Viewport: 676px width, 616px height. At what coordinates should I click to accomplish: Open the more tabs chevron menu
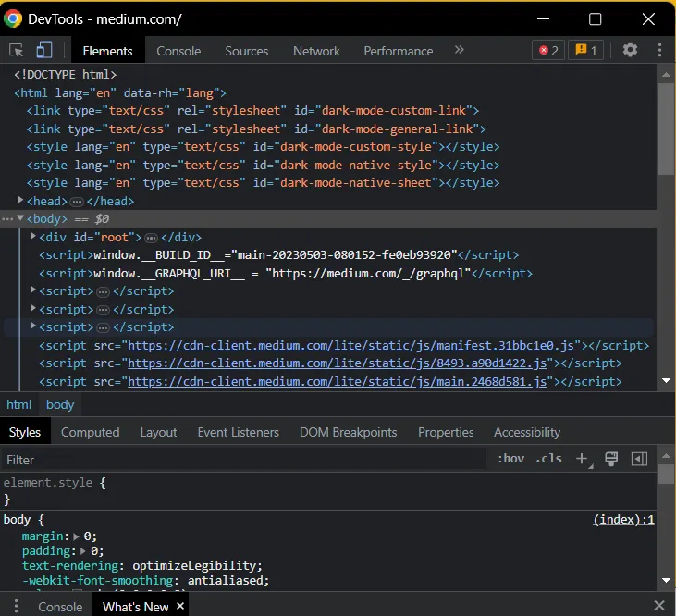pos(460,50)
